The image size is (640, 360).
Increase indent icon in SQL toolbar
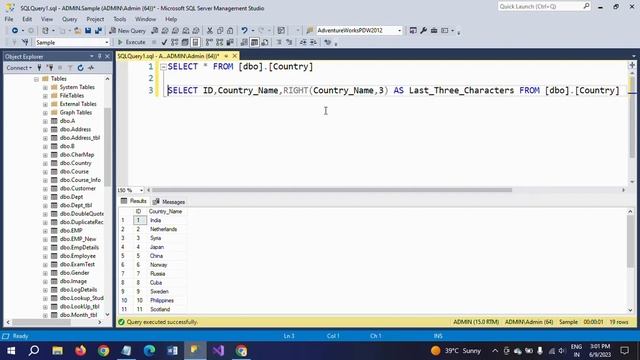click(x=313, y=42)
